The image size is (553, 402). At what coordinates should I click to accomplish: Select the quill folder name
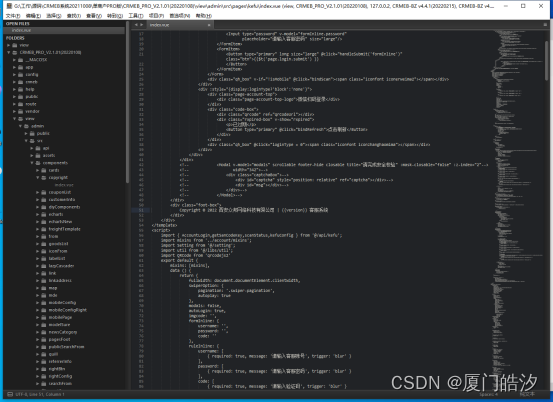point(53,354)
